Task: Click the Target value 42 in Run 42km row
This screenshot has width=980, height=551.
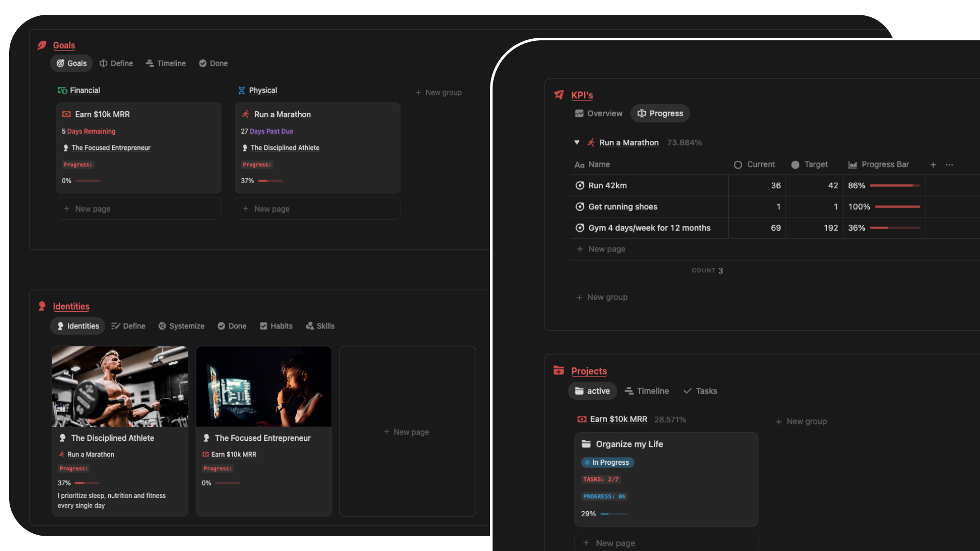Action: [832, 186]
